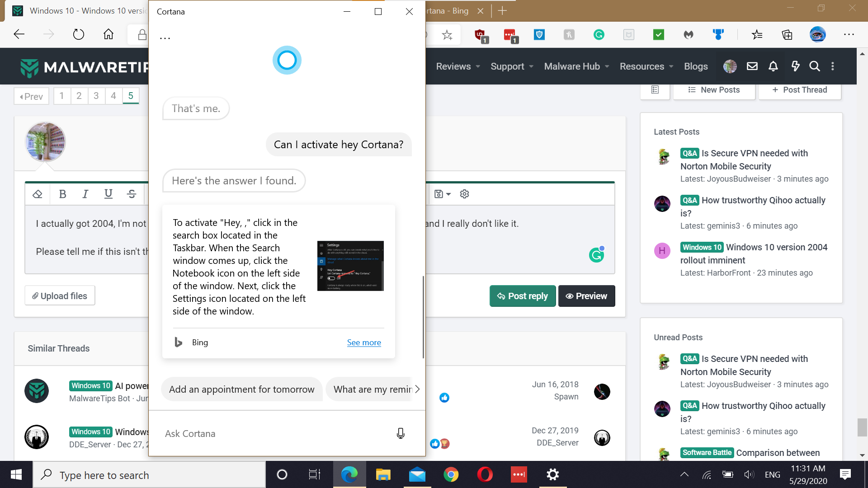Click the Cortana conversation scrollbar
This screenshot has height=488, width=868.
(423, 316)
